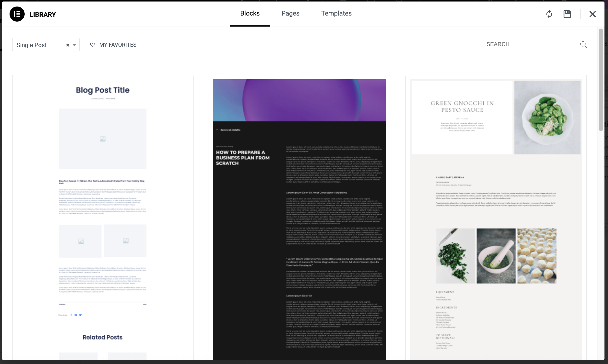Expand the Single Post category dropdown arrow

(x=74, y=45)
